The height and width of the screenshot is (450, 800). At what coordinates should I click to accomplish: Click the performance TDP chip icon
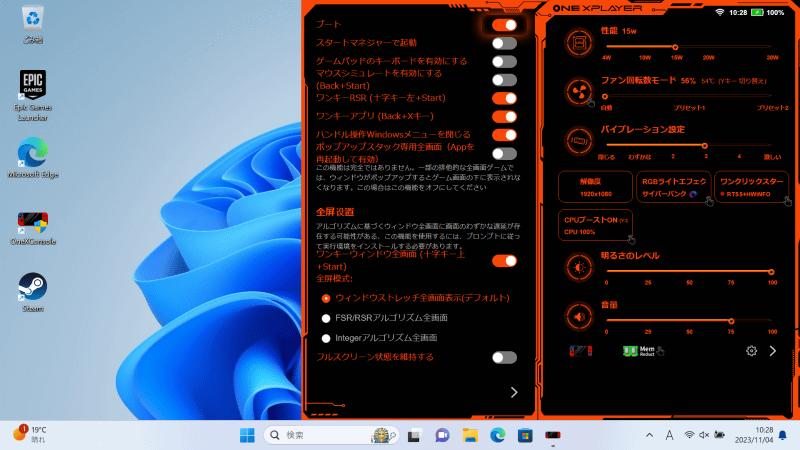[x=579, y=42]
